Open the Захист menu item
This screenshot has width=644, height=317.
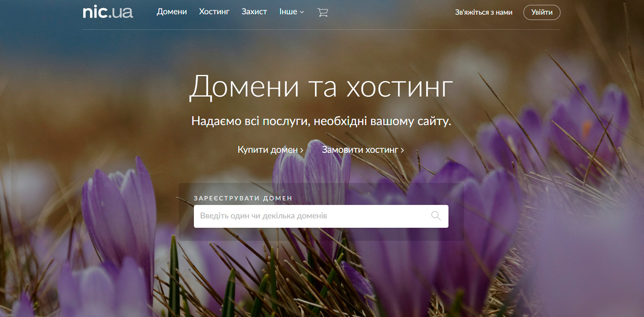[254, 12]
